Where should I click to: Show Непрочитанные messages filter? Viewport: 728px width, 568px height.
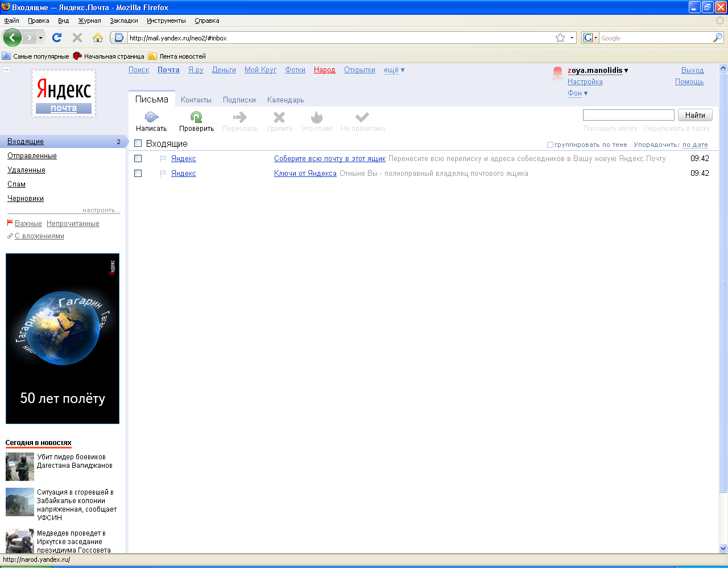coord(73,224)
